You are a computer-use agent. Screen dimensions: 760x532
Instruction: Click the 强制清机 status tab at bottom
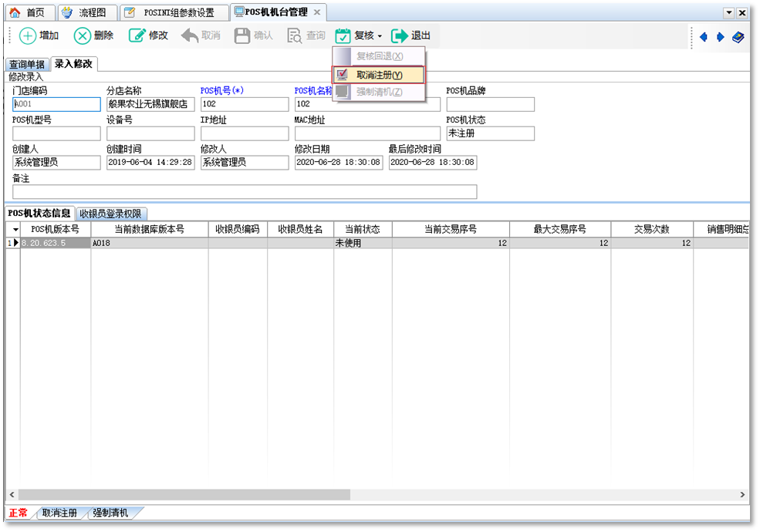[x=110, y=513]
